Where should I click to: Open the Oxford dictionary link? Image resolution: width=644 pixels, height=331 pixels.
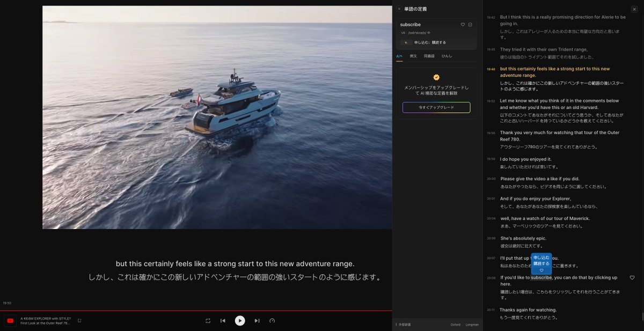[455, 325]
